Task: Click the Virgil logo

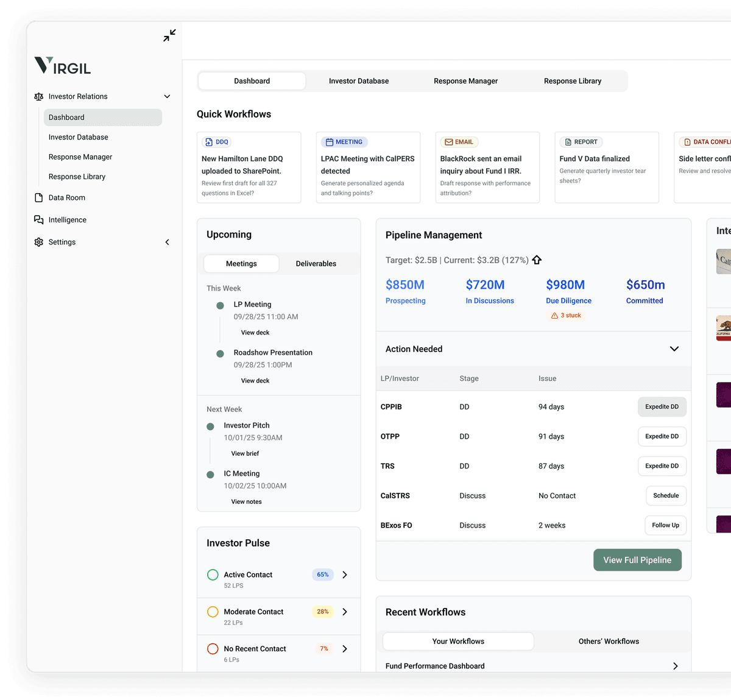Action: pos(63,66)
